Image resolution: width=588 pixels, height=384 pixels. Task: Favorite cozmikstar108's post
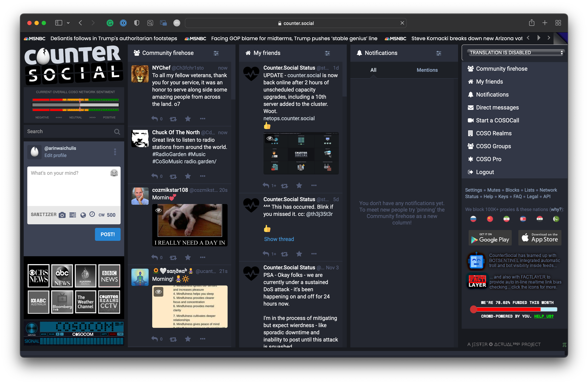tap(188, 257)
